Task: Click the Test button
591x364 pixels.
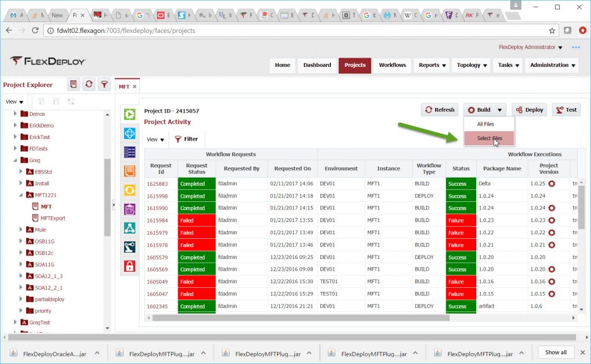Action: [x=566, y=110]
